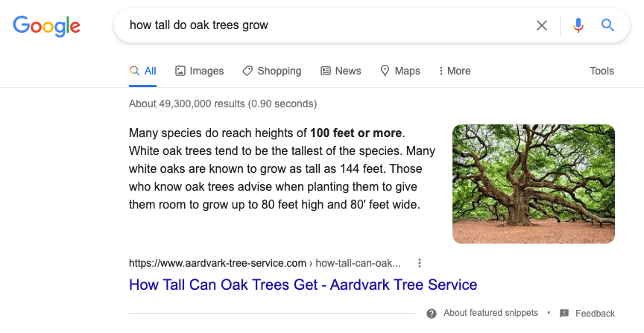The width and height of the screenshot is (644, 333).
Task: Select the All results tab
Action: [142, 71]
